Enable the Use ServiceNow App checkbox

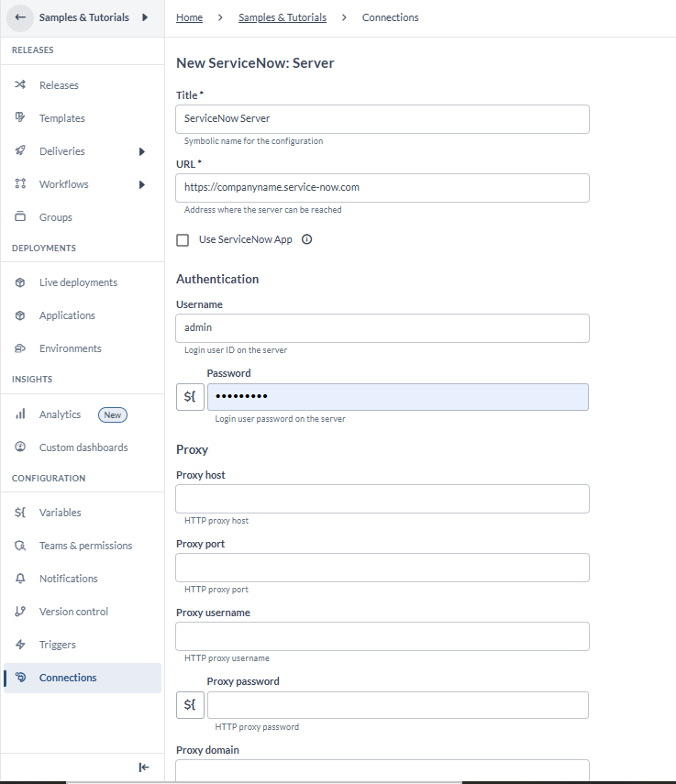point(183,240)
